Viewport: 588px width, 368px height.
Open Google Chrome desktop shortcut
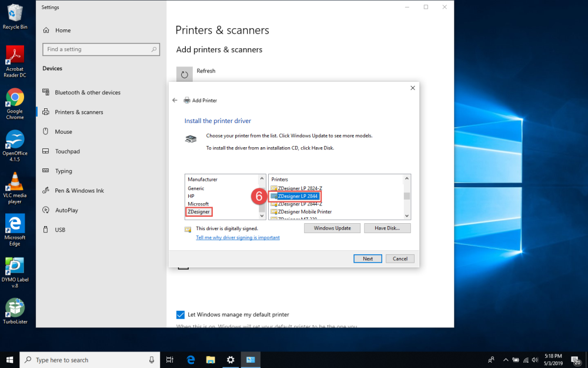pos(15,104)
